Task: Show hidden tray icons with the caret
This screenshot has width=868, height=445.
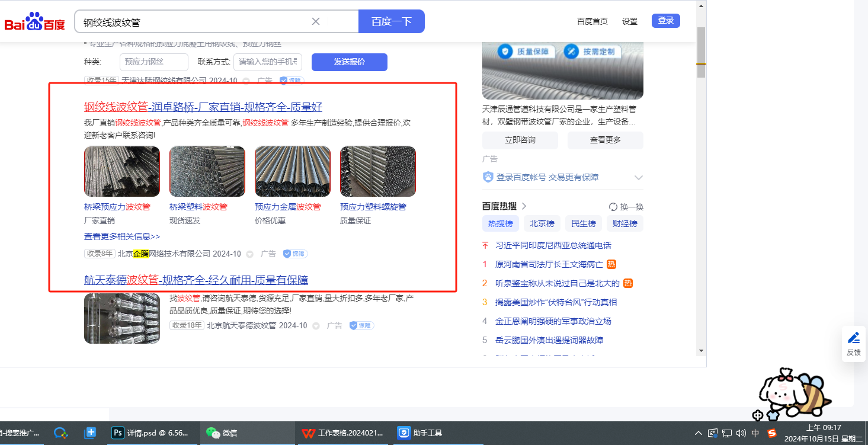Action: (x=699, y=433)
